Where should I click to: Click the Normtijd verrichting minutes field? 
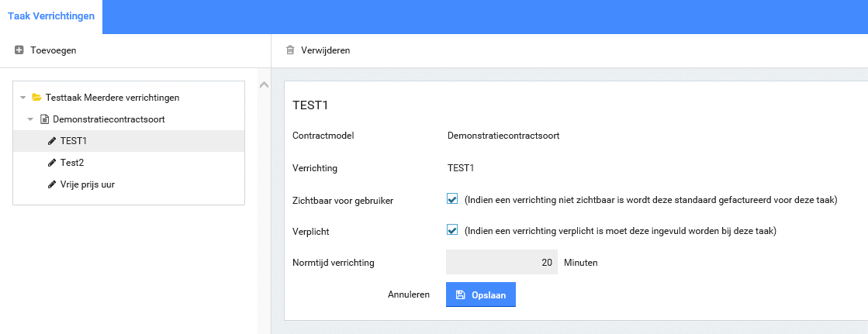pos(501,263)
